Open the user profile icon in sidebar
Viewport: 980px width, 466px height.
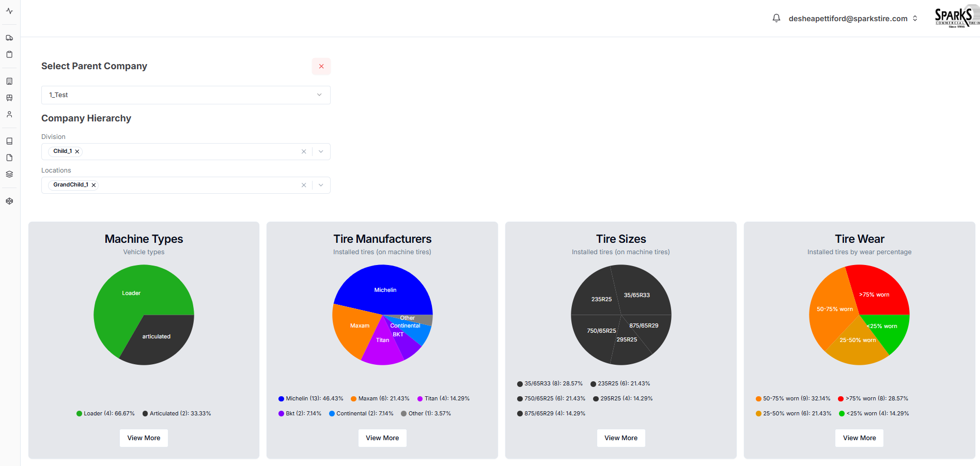(x=9, y=114)
